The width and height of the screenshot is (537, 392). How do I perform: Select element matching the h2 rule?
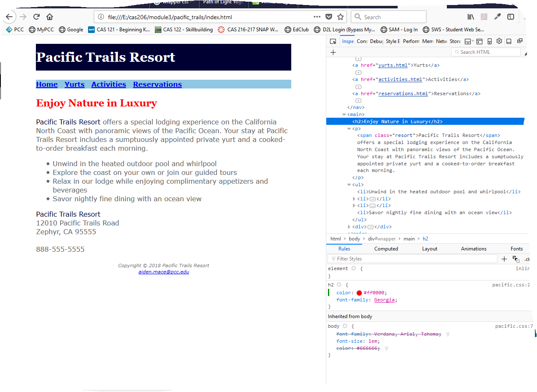point(339,285)
